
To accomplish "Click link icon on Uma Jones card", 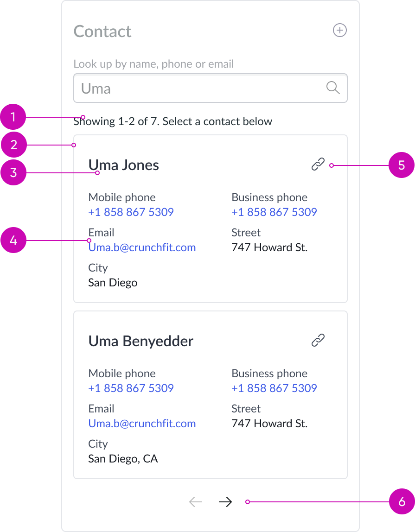I will tap(318, 165).
